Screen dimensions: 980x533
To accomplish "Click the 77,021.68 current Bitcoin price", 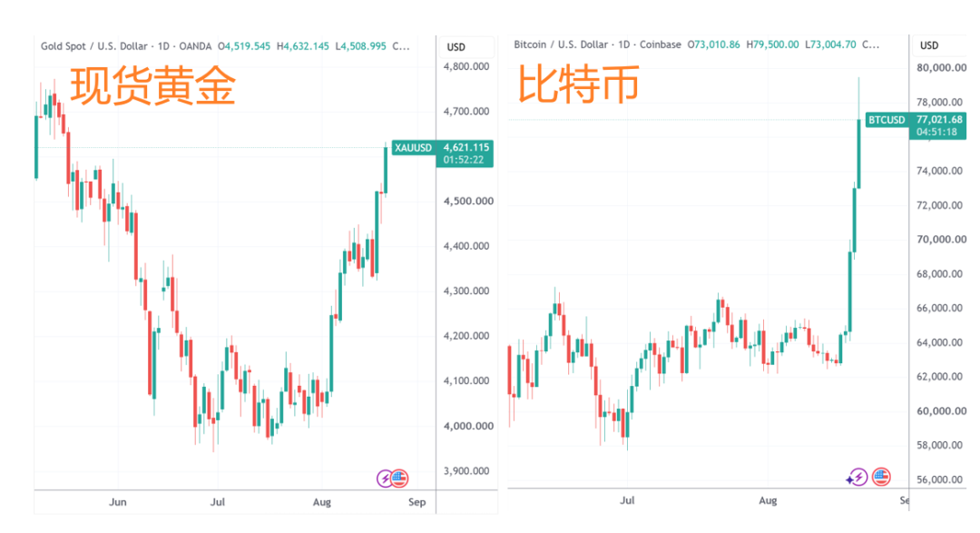I will (x=939, y=120).
